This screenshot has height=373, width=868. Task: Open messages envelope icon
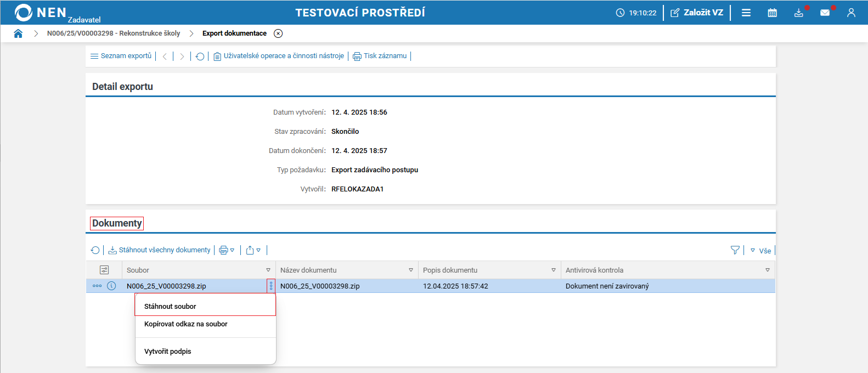pos(825,13)
